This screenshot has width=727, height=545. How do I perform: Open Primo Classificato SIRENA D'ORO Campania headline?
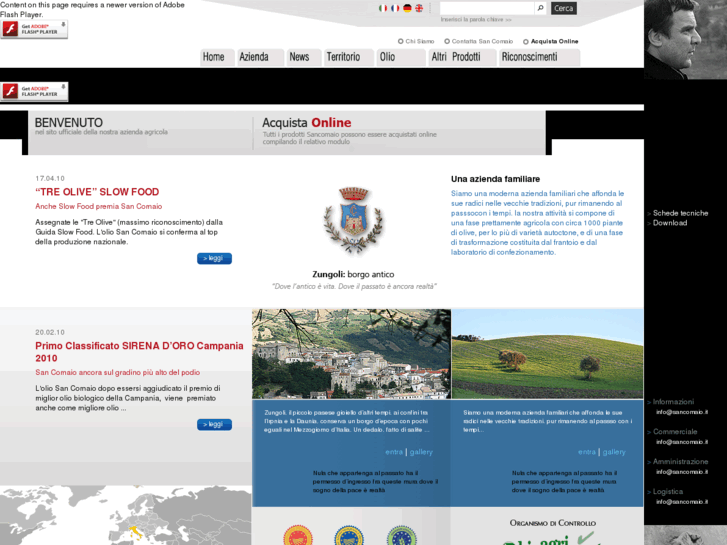[x=139, y=352]
